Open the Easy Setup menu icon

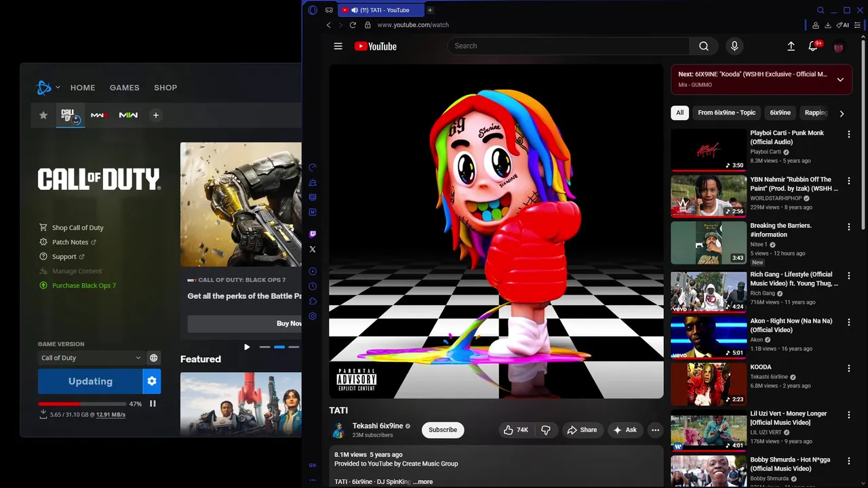point(858,25)
